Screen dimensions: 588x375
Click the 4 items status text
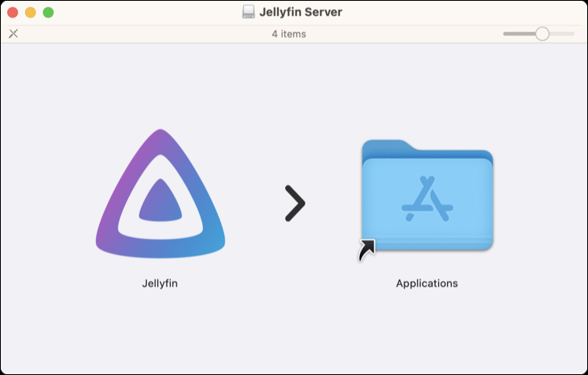tap(288, 34)
